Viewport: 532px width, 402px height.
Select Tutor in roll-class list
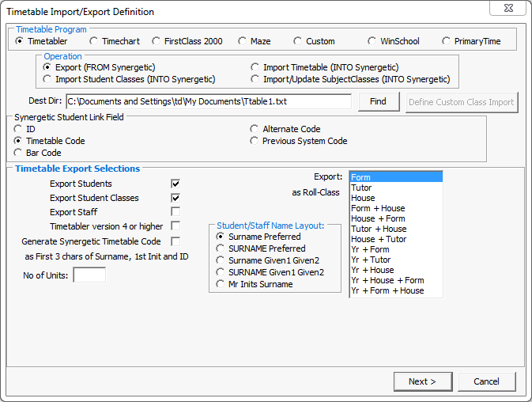(x=396, y=188)
